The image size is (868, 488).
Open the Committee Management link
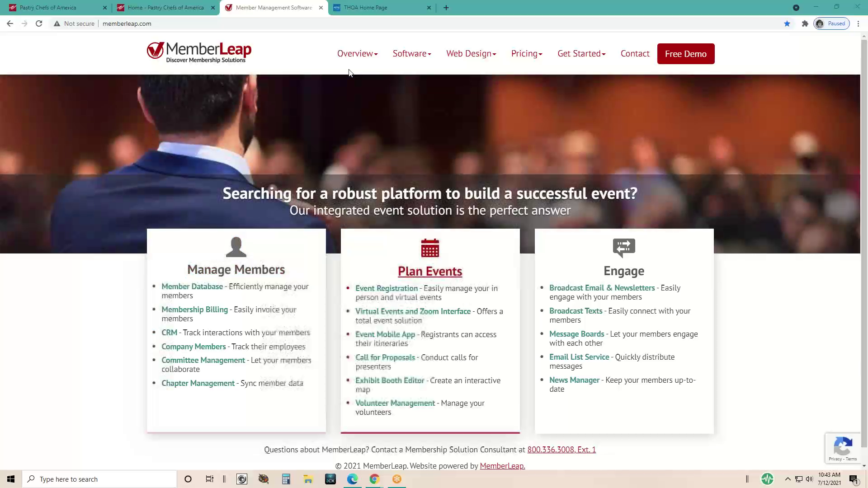[x=203, y=360]
